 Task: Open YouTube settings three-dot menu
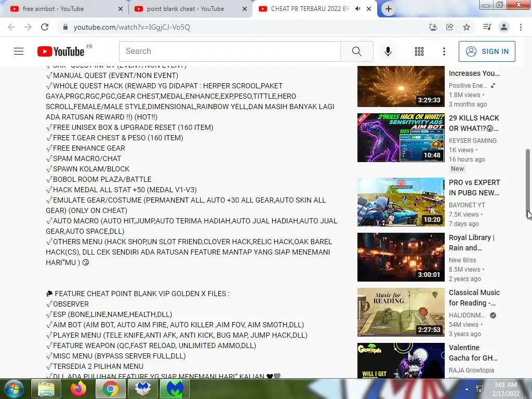click(444, 51)
